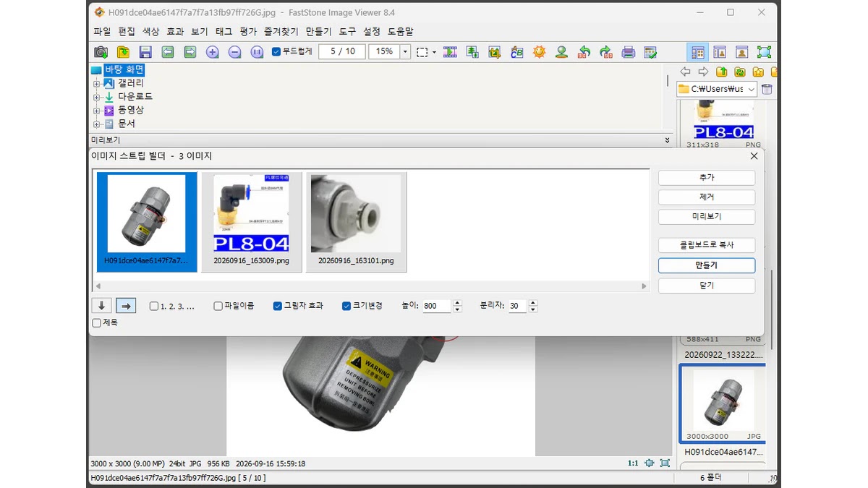Click the delete trash can icon
Screen dimensions: 868x488
[x=767, y=89]
